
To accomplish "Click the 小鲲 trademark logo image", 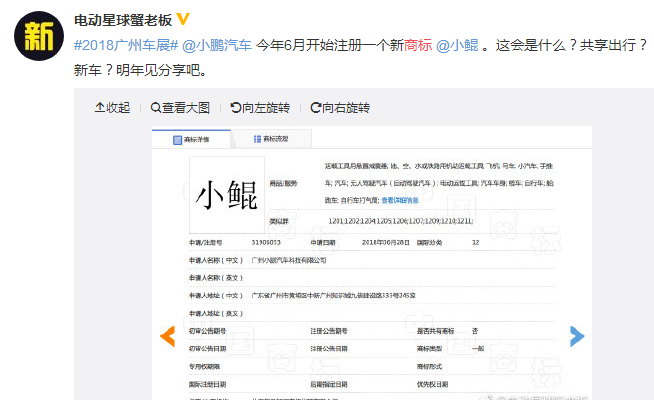I will click(227, 195).
